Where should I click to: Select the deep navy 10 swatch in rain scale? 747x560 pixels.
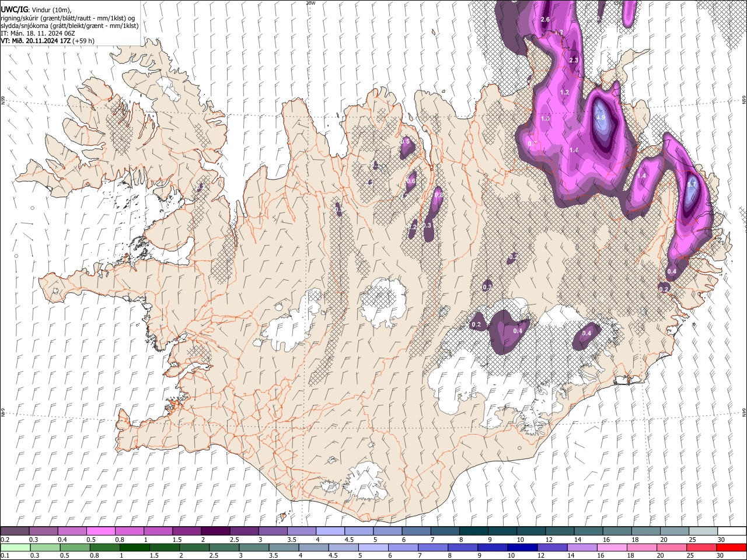[522, 547]
